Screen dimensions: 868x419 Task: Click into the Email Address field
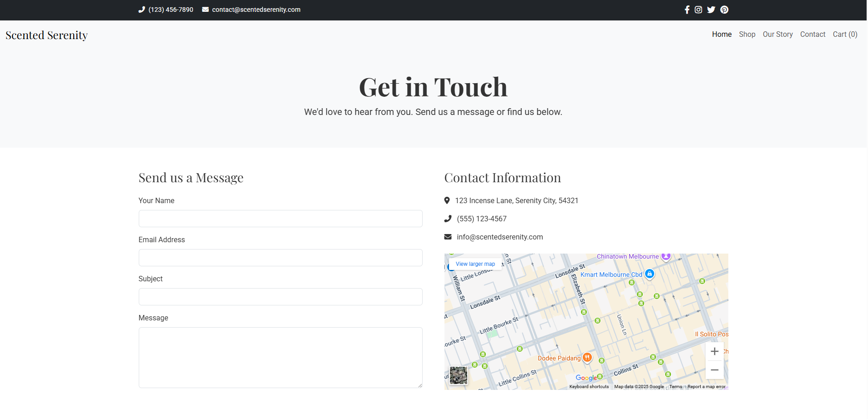point(280,258)
